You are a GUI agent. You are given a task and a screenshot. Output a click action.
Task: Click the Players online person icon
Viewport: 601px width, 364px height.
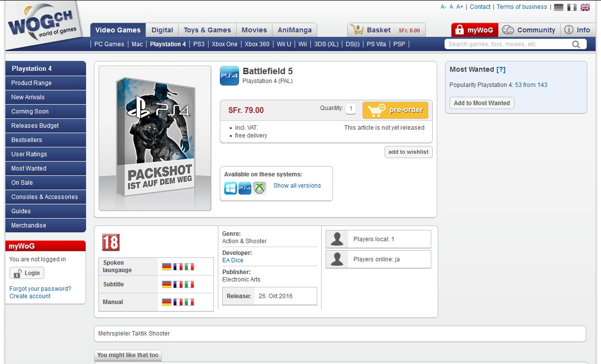[x=337, y=259]
